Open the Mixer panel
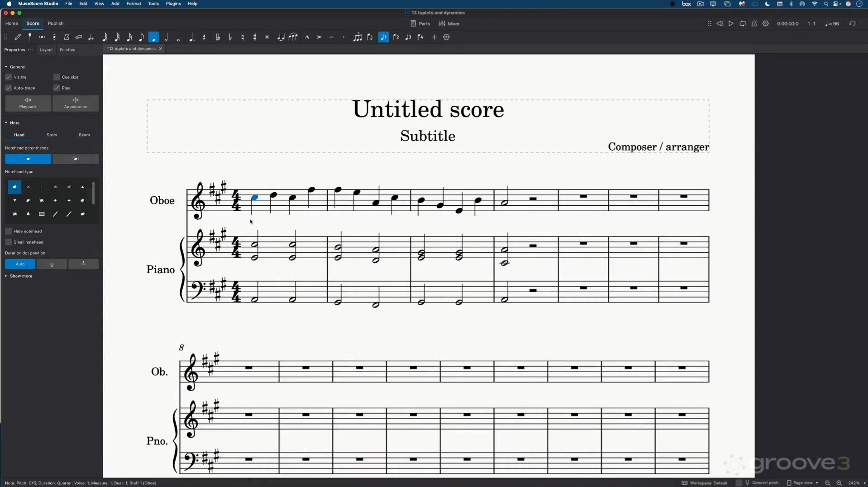 tap(449, 24)
